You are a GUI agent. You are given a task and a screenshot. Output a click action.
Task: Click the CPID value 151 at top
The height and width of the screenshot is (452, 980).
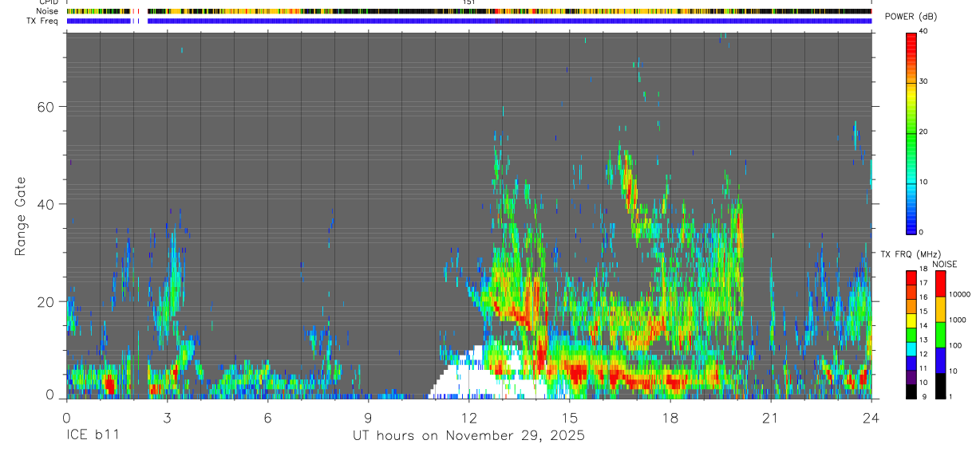pos(469,2)
